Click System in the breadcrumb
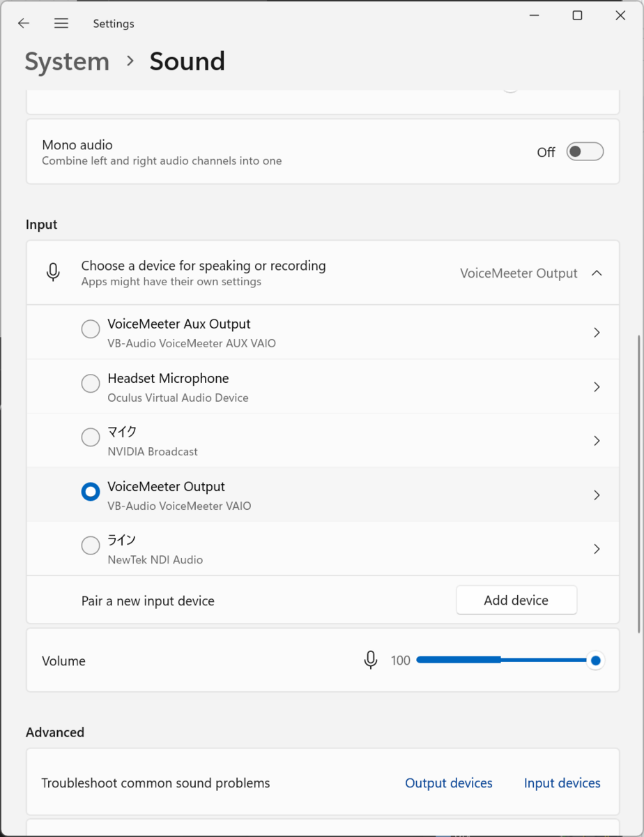Image resolution: width=644 pixels, height=837 pixels. point(67,61)
